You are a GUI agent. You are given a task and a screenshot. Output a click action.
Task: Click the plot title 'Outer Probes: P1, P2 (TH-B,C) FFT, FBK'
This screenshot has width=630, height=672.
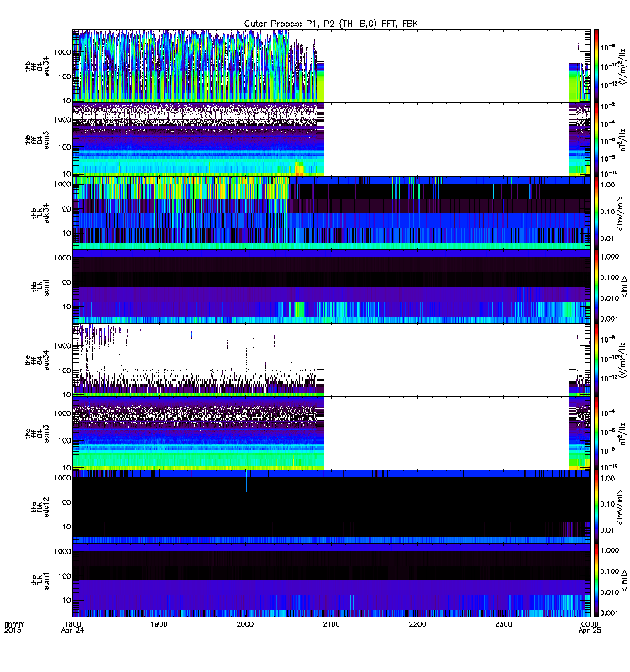[330, 24]
